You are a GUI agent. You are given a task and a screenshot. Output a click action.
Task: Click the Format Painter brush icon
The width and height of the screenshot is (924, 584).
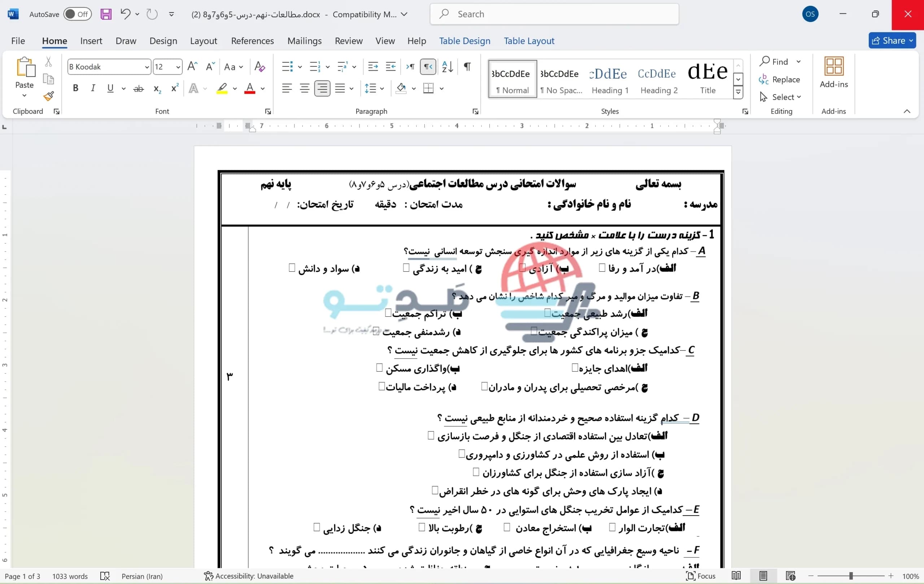click(48, 96)
